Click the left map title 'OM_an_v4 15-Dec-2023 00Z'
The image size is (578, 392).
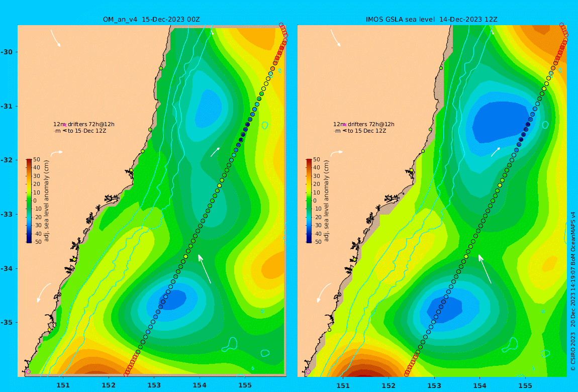pyautogui.click(x=151, y=19)
